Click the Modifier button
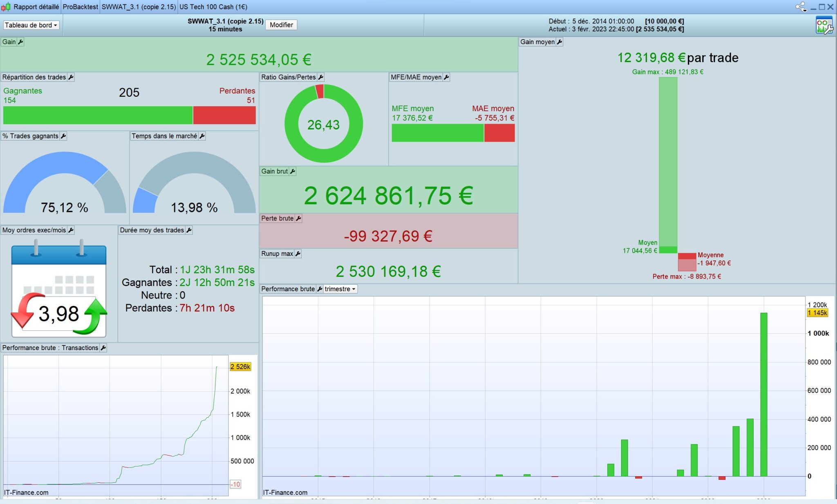Screen dimensions: 837x504 [x=281, y=25]
